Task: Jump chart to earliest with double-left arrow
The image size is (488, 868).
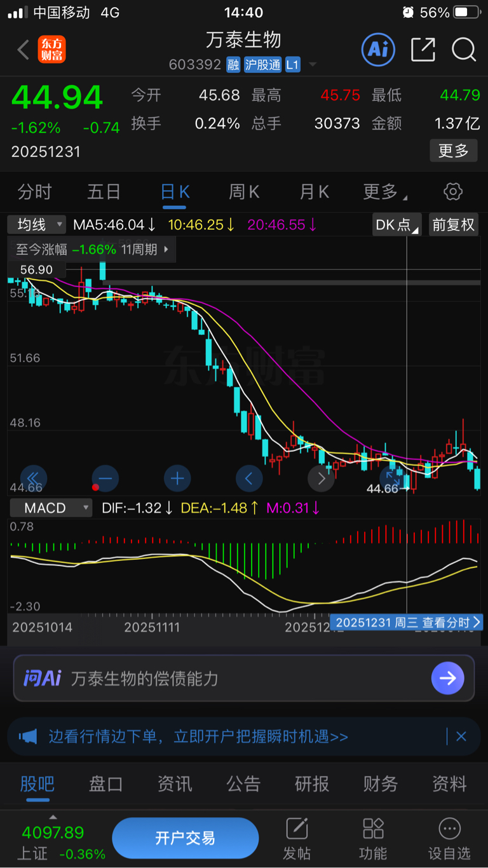Action: pos(34,478)
